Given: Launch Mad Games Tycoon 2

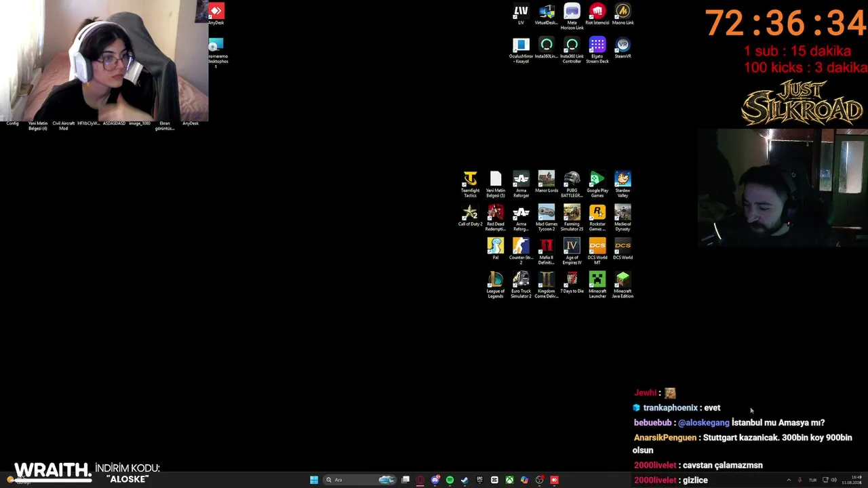Looking at the screenshot, I should pyautogui.click(x=547, y=218).
